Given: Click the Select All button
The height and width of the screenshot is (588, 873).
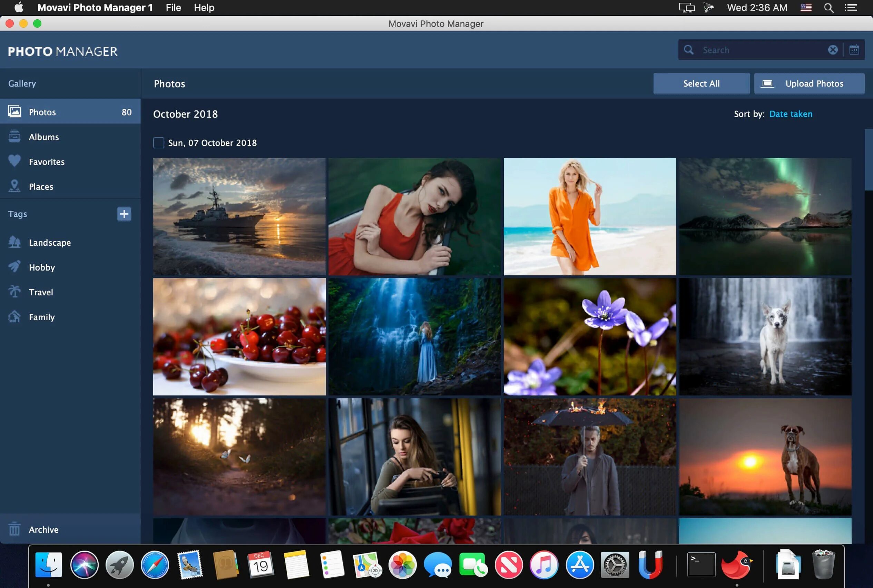Looking at the screenshot, I should coord(701,83).
